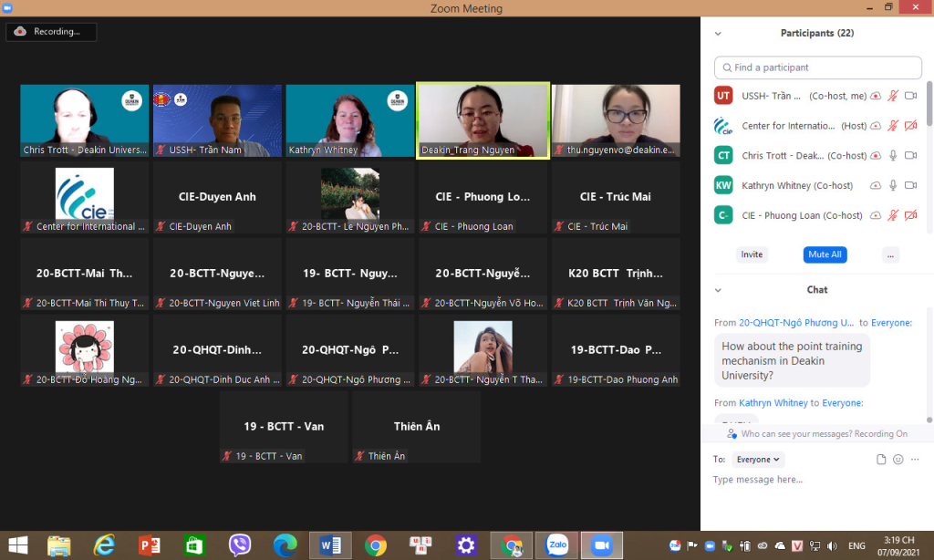Open File Explorer from taskbar
934x560 pixels.
(59, 545)
